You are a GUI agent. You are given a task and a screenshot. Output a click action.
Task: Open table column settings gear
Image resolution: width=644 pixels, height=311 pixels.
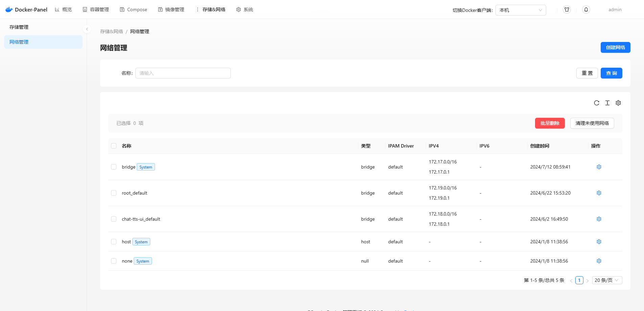[x=618, y=103]
